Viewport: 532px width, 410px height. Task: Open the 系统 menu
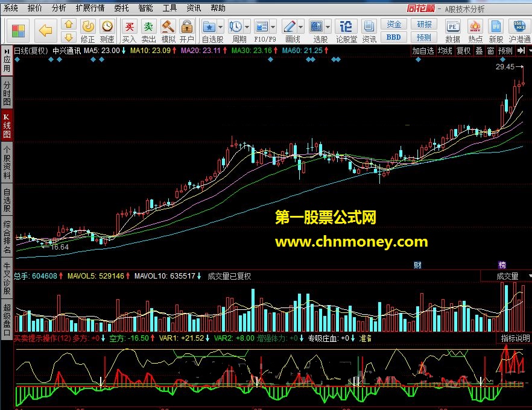point(11,8)
